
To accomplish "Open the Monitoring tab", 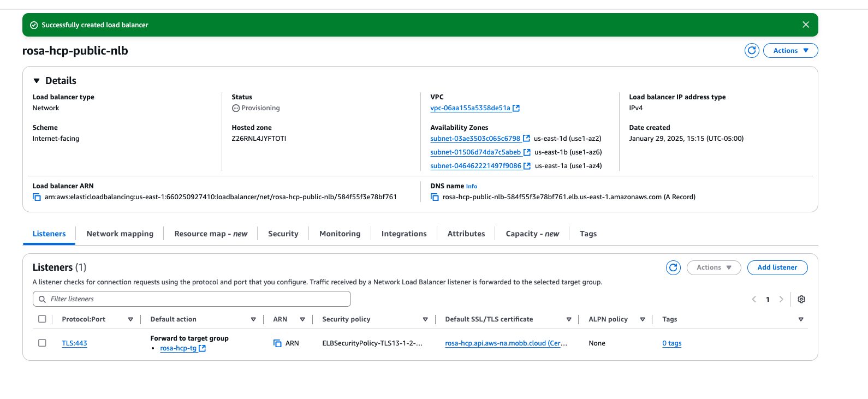I will click(x=340, y=234).
